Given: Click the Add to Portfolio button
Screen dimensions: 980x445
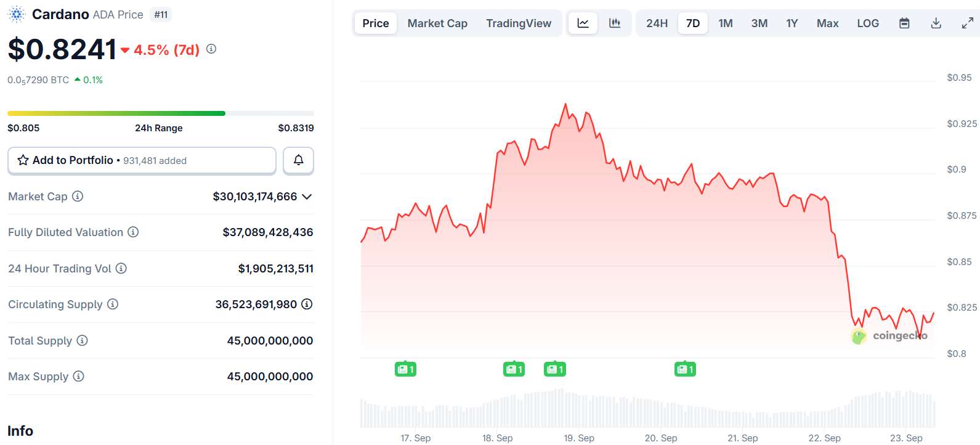Looking at the screenshot, I should (x=142, y=160).
